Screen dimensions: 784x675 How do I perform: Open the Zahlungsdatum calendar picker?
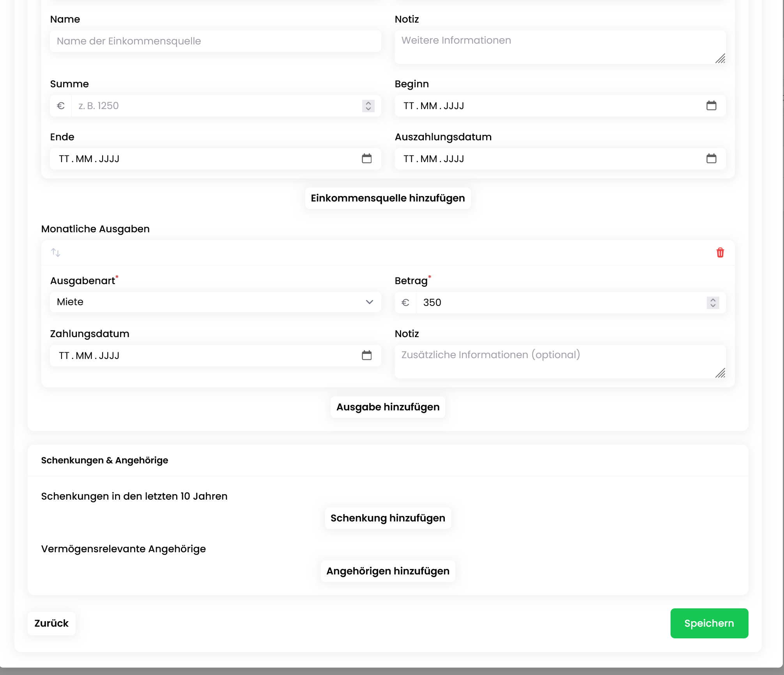point(366,355)
